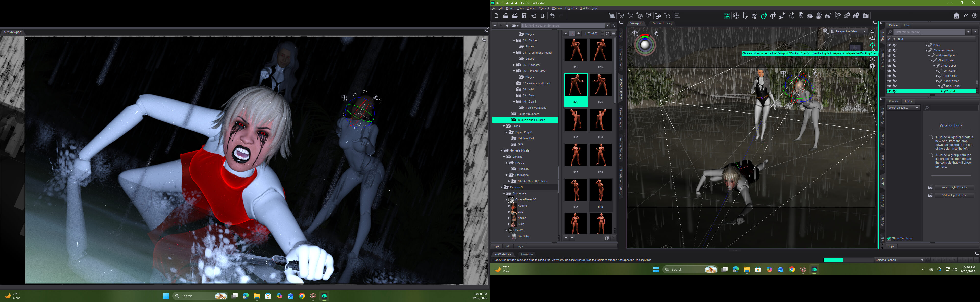
Task: Select the Scale tool icon
Action: 782,16
